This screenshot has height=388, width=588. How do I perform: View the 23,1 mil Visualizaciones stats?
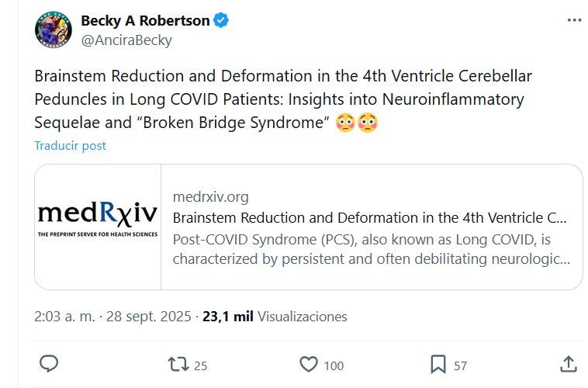(x=275, y=317)
